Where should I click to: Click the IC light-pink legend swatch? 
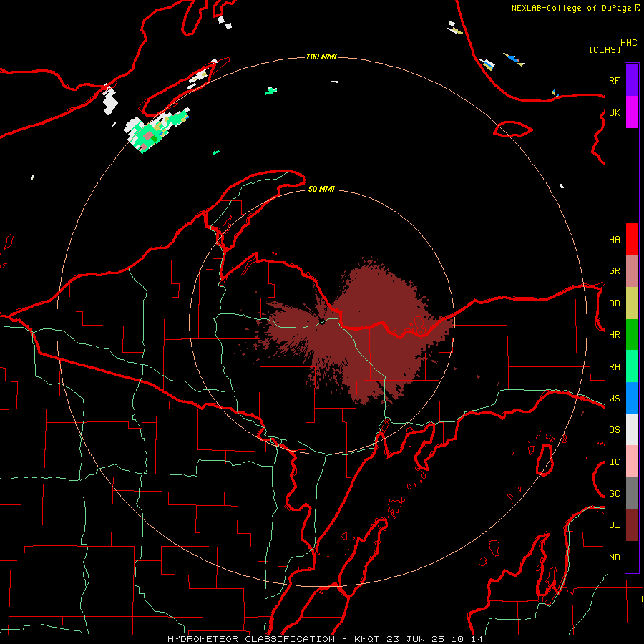point(632,462)
